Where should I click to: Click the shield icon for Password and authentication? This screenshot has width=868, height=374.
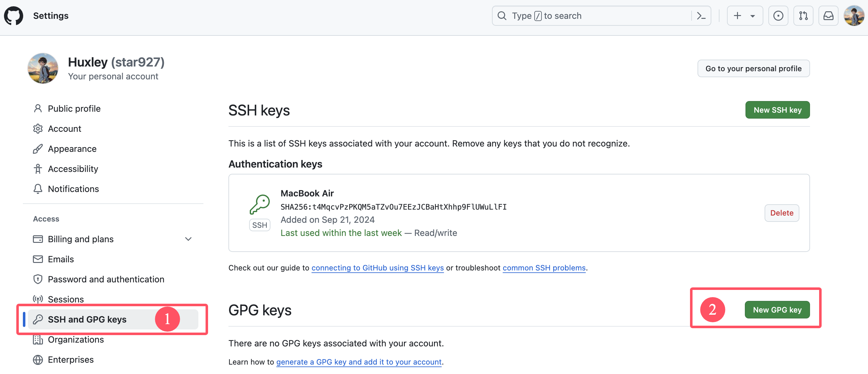click(x=38, y=279)
